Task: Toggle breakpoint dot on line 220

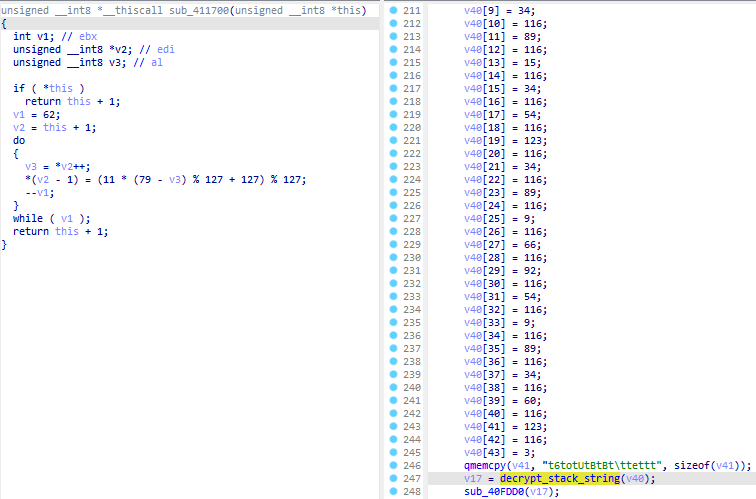Action: click(x=393, y=127)
